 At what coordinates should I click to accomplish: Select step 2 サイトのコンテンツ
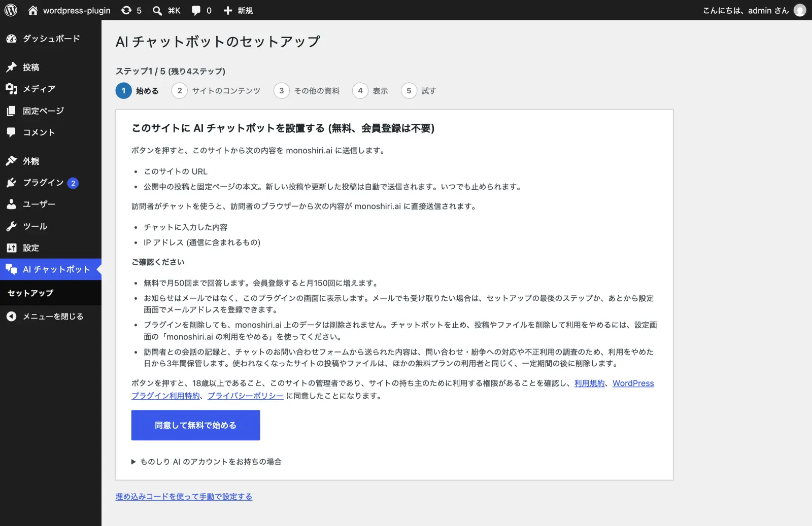(216, 91)
